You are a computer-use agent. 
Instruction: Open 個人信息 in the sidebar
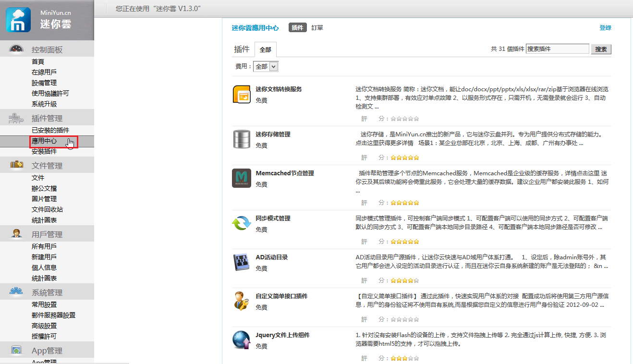[44, 267]
